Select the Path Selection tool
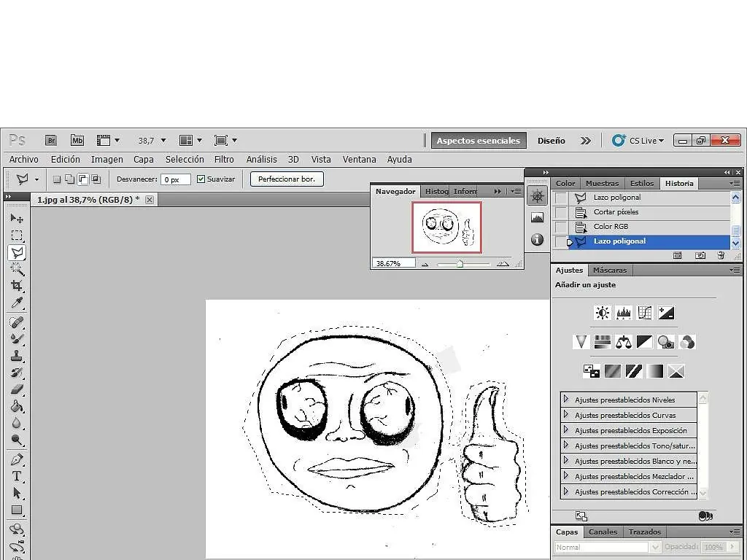 pyautogui.click(x=17, y=493)
